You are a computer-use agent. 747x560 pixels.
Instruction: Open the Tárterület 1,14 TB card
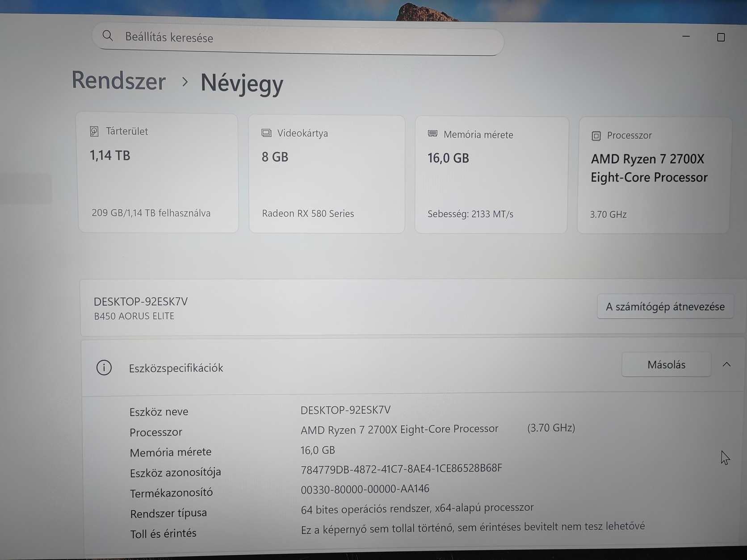[x=158, y=173]
